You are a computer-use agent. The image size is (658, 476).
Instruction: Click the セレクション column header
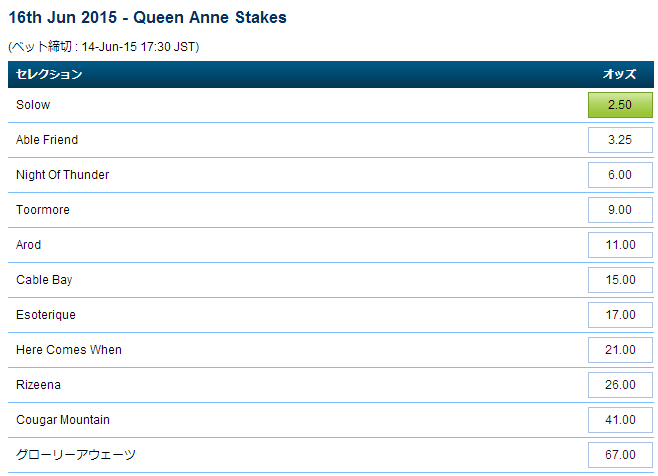click(49, 74)
